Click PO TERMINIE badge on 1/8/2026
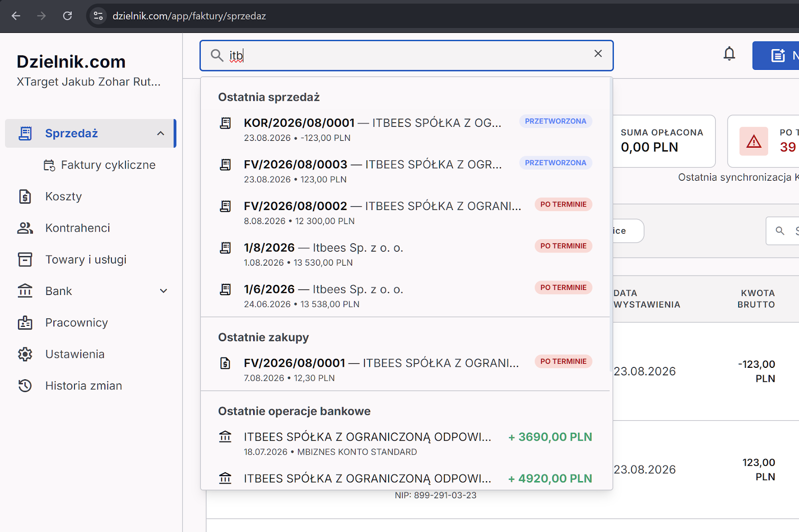This screenshot has width=799, height=532. (563, 246)
